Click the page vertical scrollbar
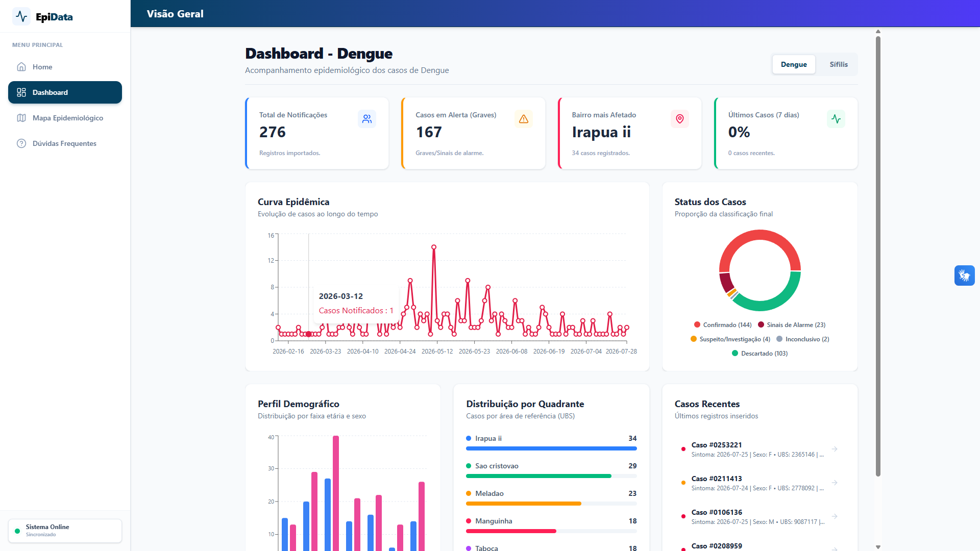 (x=878, y=255)
